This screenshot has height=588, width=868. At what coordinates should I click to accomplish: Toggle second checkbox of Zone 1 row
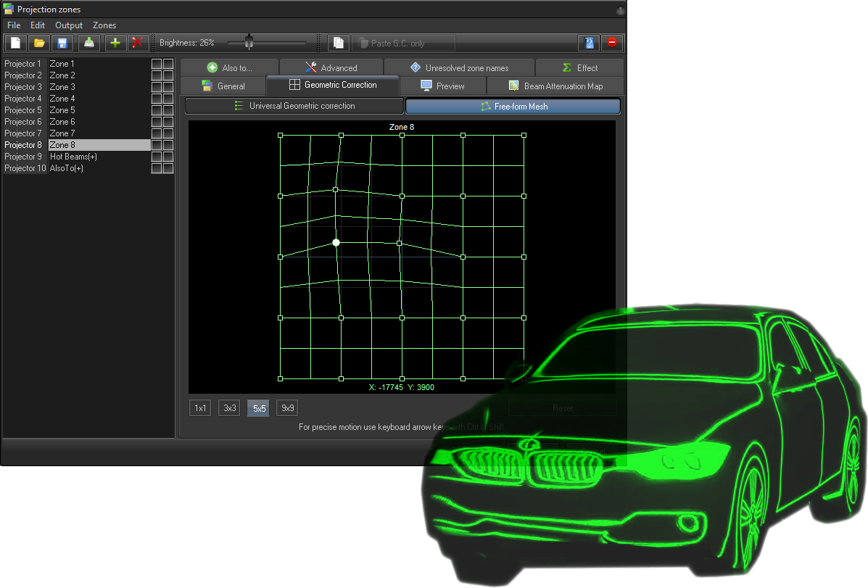tap(168, 64)
